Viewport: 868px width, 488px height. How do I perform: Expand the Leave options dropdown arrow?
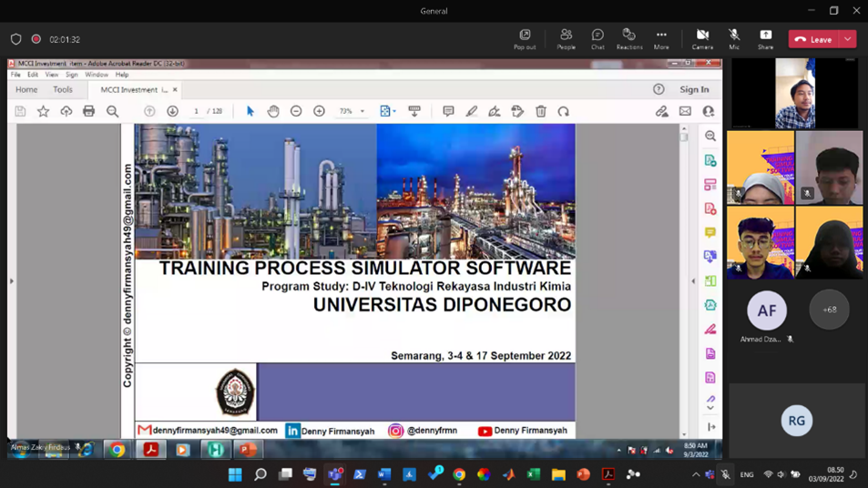point(848,39)
